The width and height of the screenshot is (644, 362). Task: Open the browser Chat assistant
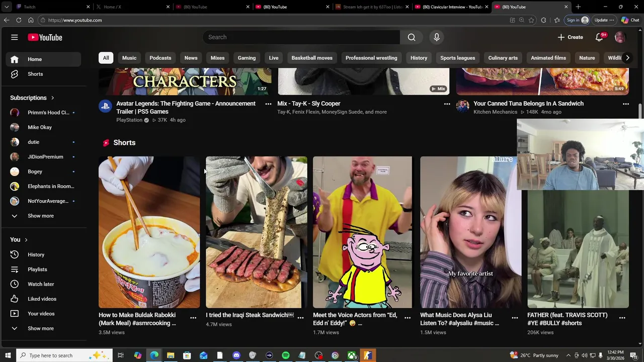tap(630, 20)
